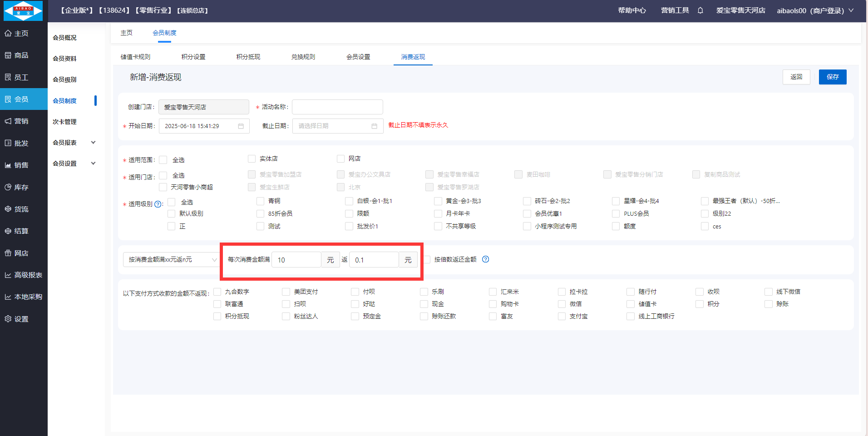This screenshot has width=868, height=436.
Task: Click the 活动名称 input field
Action: click(x=337, y=107)
